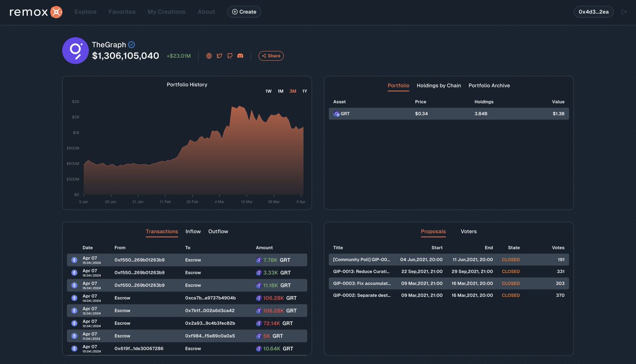Click the $1,306,105,040 total value
The height and width of the screenshot is (364, 636).
(126, 56)
